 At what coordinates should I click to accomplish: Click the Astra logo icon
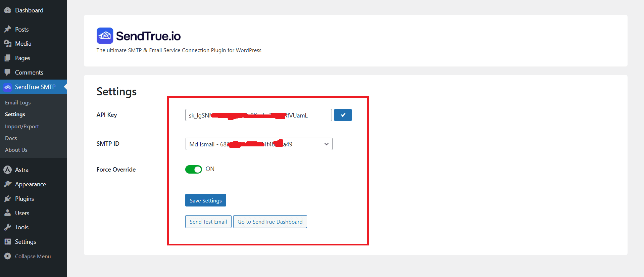coord(7,170)
